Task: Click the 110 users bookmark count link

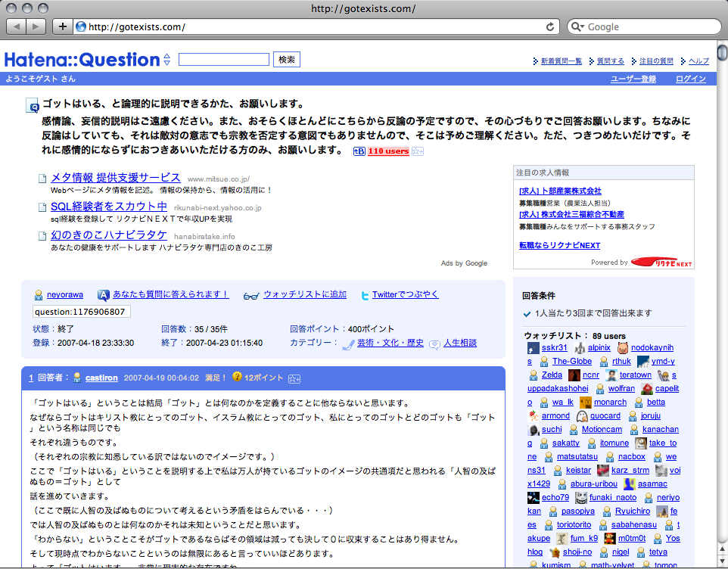Action: coord(387,151)
